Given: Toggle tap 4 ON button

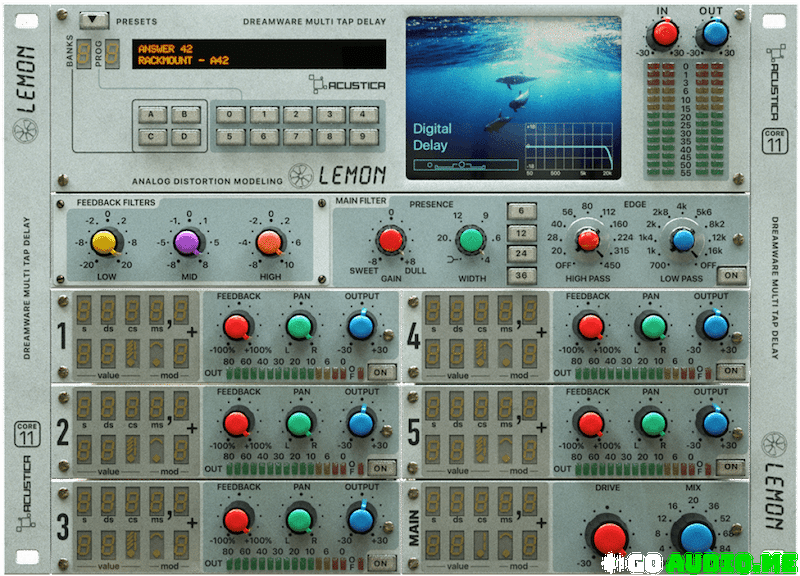Looking at the screenshot, I should coord(733,372).
